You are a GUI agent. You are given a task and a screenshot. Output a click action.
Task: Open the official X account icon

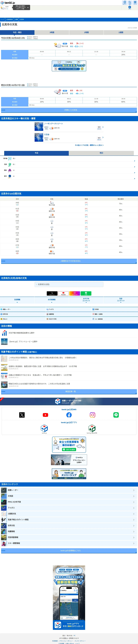22,415
